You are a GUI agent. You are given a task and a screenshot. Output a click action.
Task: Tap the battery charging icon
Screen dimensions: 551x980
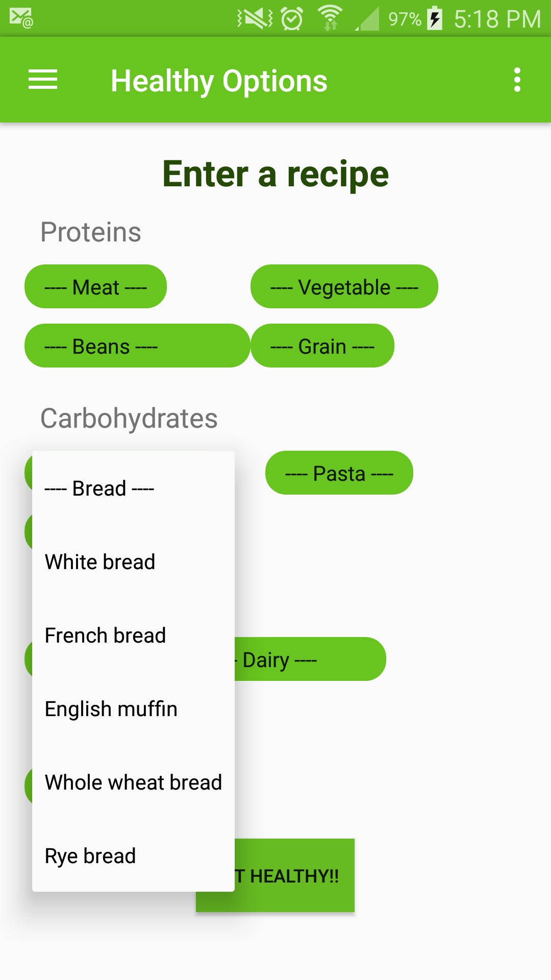pos(435,18)
